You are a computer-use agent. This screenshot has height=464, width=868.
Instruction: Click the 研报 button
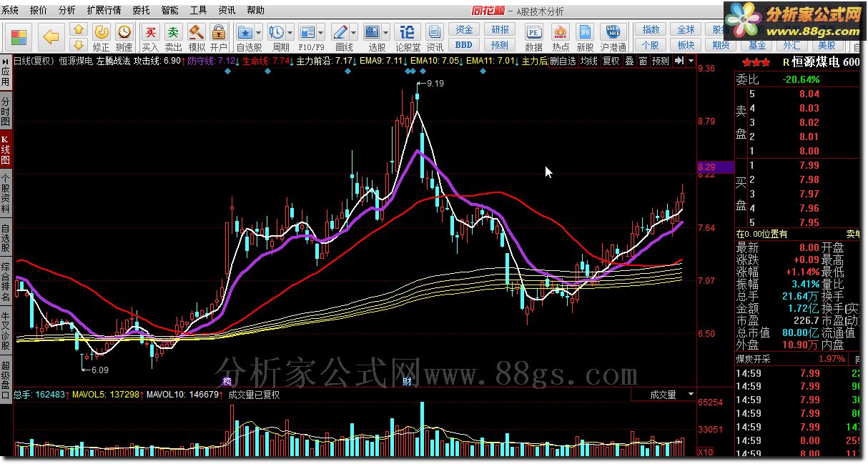[500, 29]
